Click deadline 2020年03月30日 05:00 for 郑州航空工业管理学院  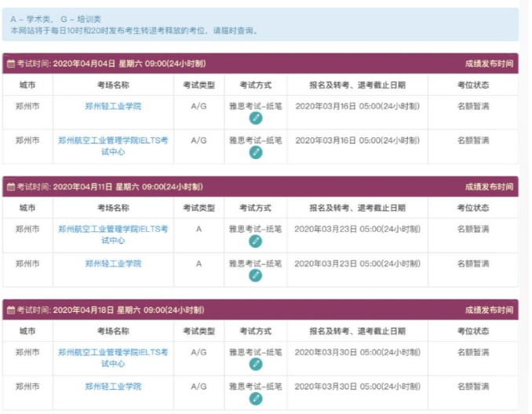[358, 352]
